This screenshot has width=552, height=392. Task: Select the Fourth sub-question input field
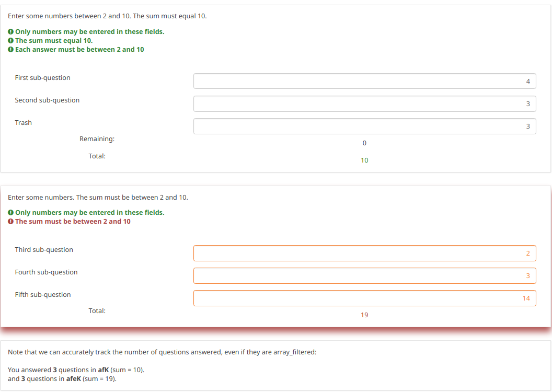click(364, 275)
